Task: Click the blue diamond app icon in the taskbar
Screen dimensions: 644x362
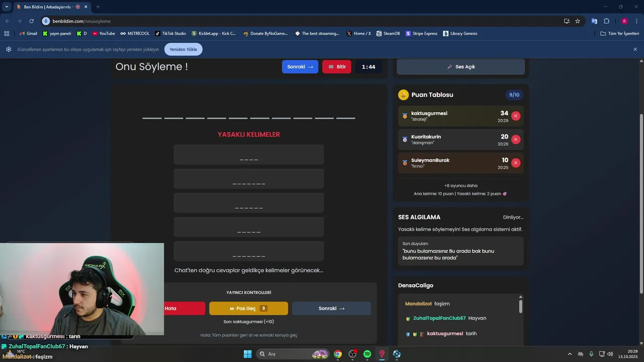Action: click(x=397, y=354)
